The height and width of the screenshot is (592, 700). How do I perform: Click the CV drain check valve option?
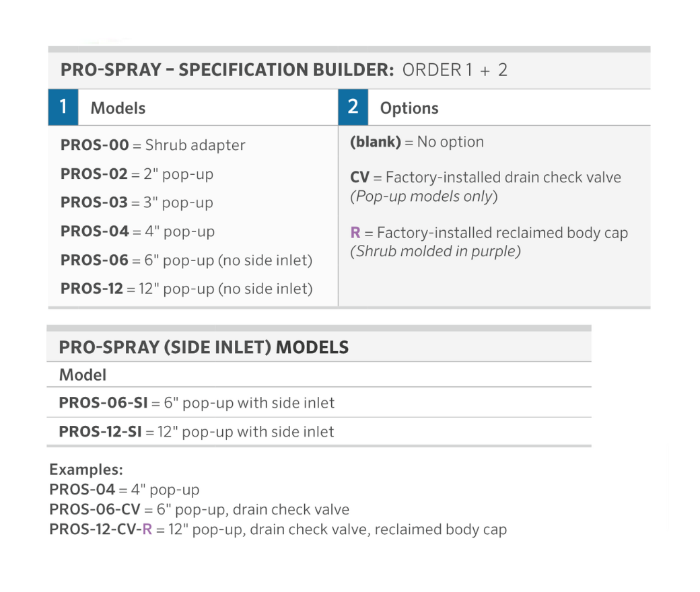tap(485, 178)
